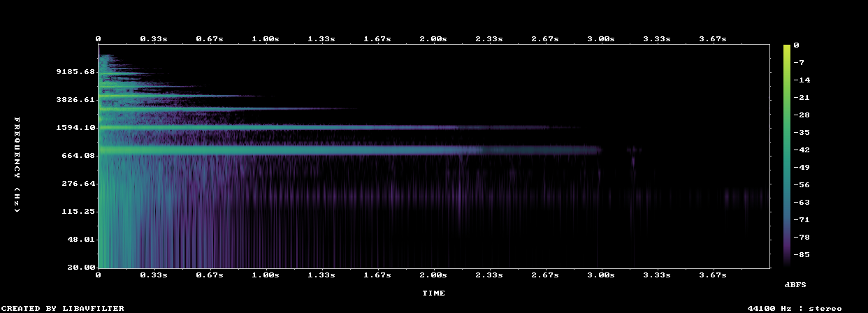Click the 3826.61 frequency axis label
This screenshot has width=868, height=313.
[75, 100]
